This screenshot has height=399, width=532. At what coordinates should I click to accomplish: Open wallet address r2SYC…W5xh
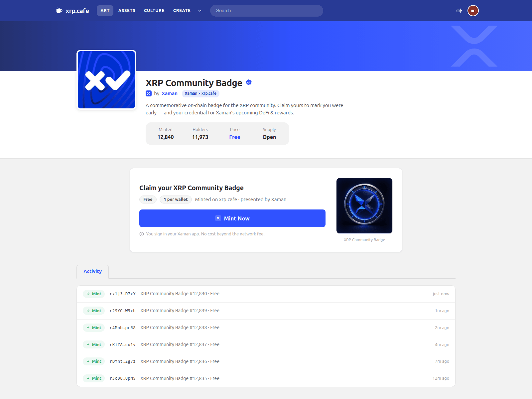pos(123,311)
